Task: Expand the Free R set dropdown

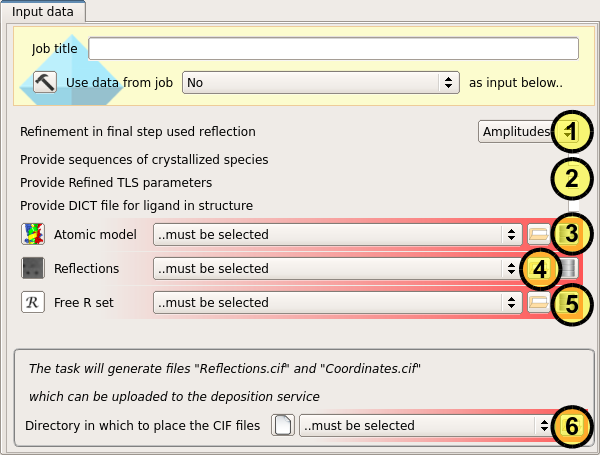Action: point(336,302)
